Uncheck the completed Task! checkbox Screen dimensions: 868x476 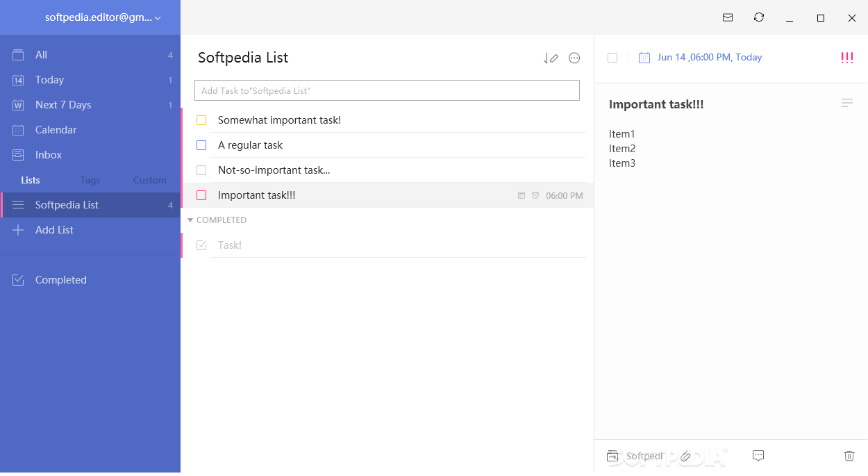tap(201, 245)
